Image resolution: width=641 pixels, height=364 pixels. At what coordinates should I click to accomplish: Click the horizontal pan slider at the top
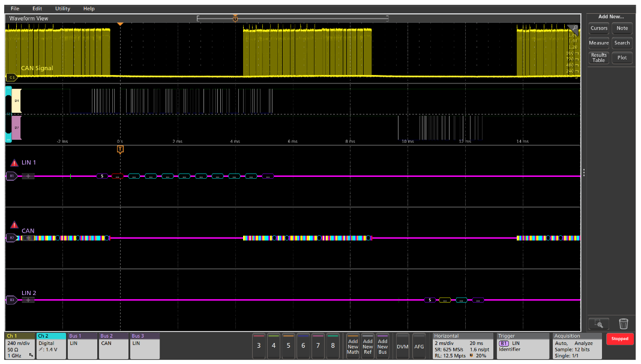(x=235, y=19)
